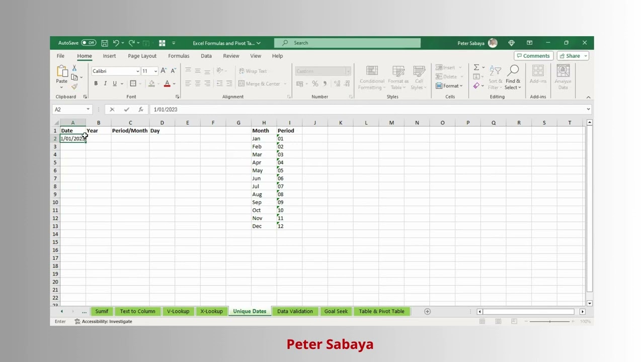
Task: Click the Name Box showing A2
Action: pos(69,109)
